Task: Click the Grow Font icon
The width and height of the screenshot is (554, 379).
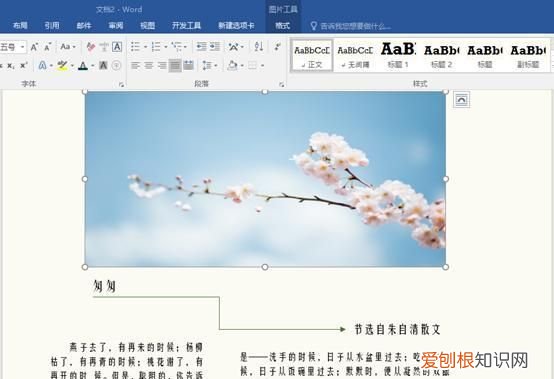Action: 34,47
